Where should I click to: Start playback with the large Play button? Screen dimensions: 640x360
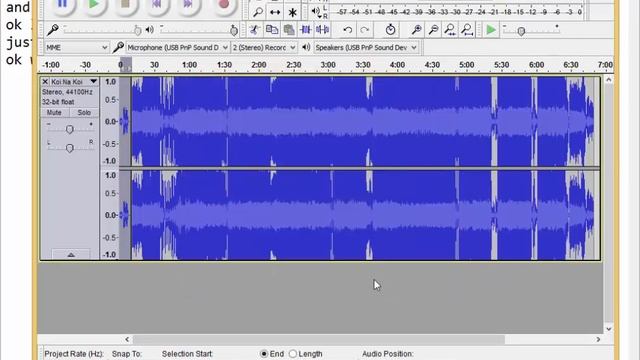pyautogui.click(x=93, y=4)
